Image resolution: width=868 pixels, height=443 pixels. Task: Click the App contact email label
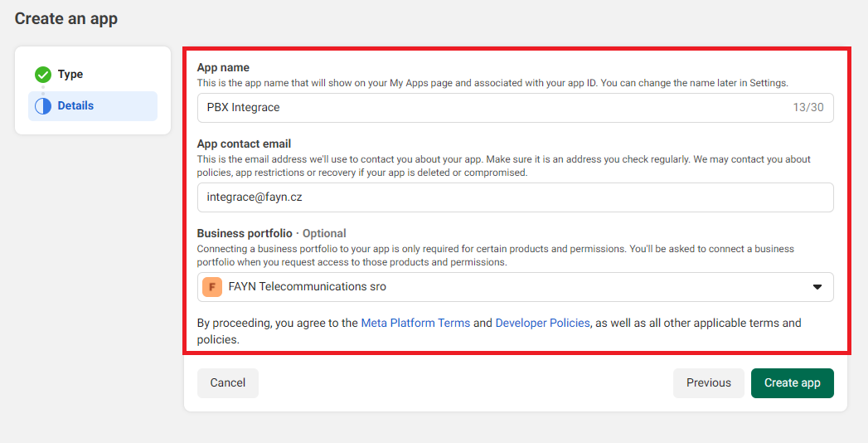coord(244,144)
